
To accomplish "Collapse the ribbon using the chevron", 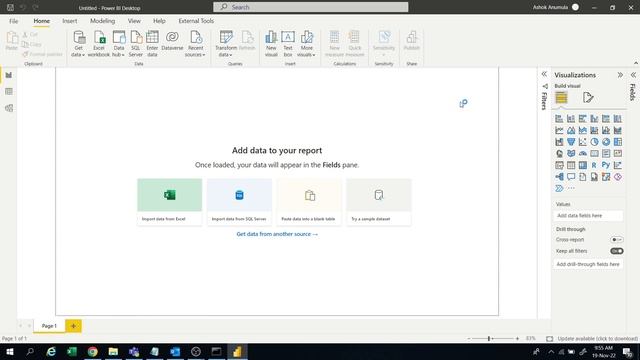I will 636,63.
